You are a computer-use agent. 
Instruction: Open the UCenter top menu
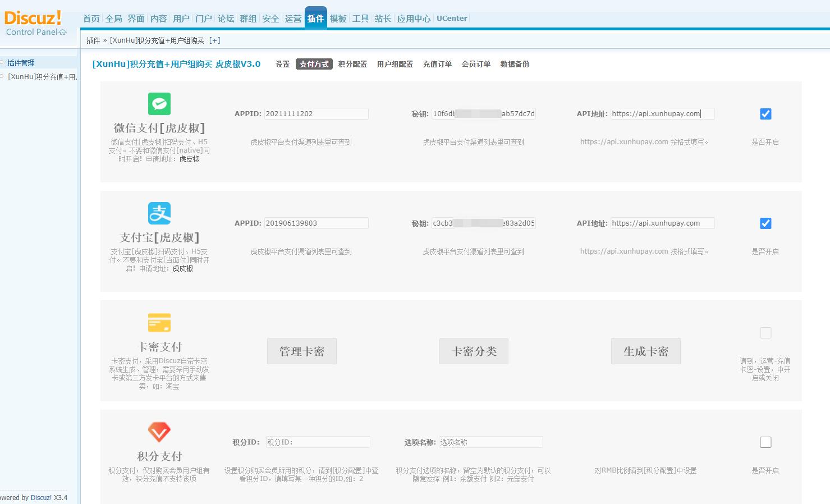click(452, 19)
